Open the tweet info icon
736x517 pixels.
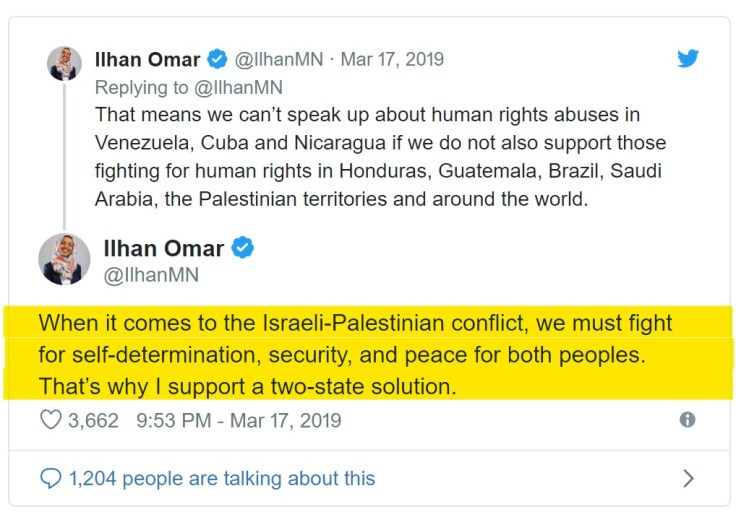(687, 420)
